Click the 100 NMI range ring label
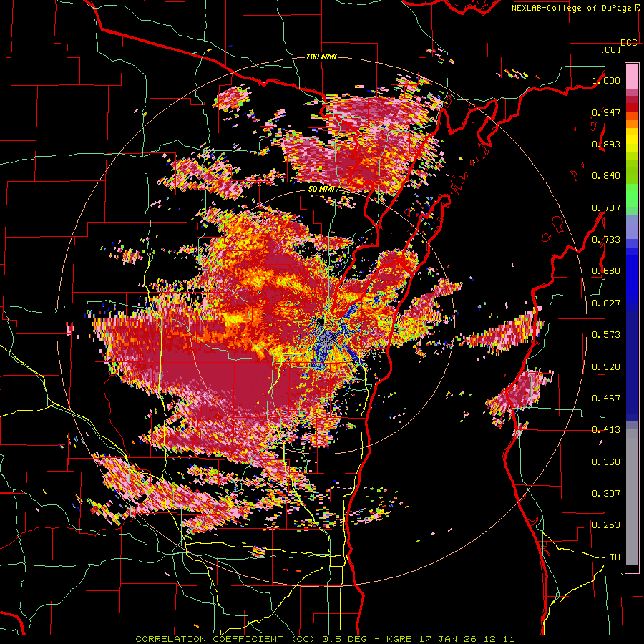 tap(321, 57)
